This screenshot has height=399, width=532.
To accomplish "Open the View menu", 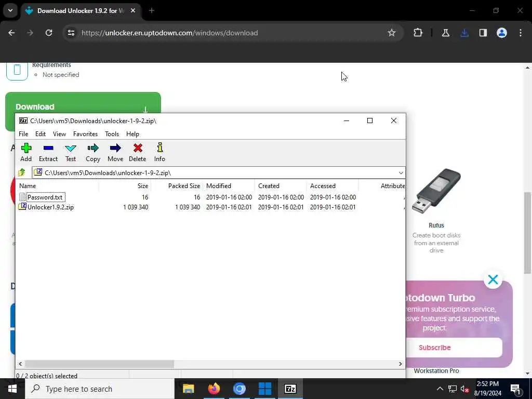I will click(59, 134).
